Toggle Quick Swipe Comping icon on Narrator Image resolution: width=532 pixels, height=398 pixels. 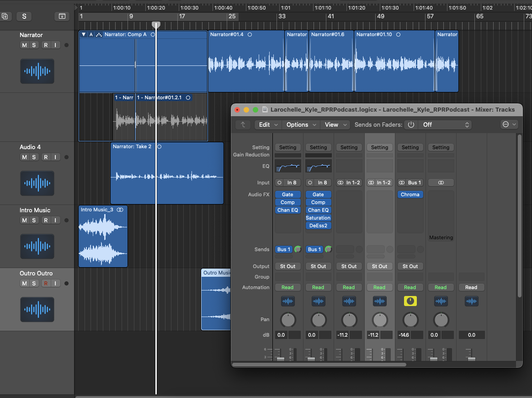coord(99,35)
